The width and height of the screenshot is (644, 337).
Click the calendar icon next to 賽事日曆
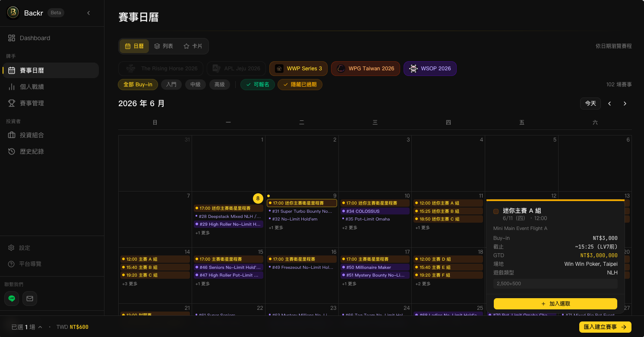click(12, 70)
